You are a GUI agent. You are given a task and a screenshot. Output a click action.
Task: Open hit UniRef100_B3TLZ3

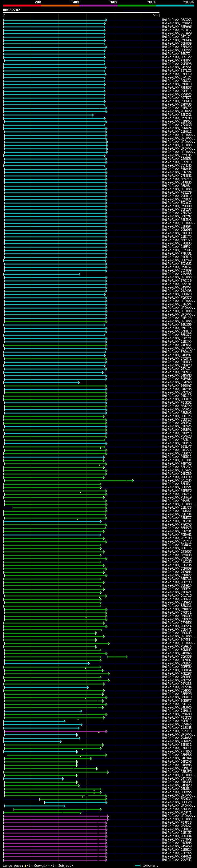(x=177, y=71)
